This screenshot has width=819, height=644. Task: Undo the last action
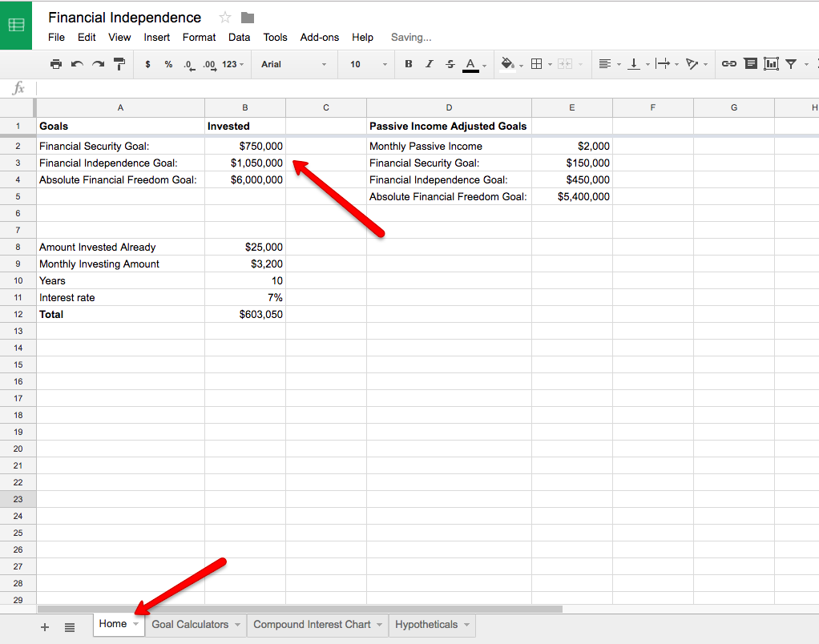77,64
